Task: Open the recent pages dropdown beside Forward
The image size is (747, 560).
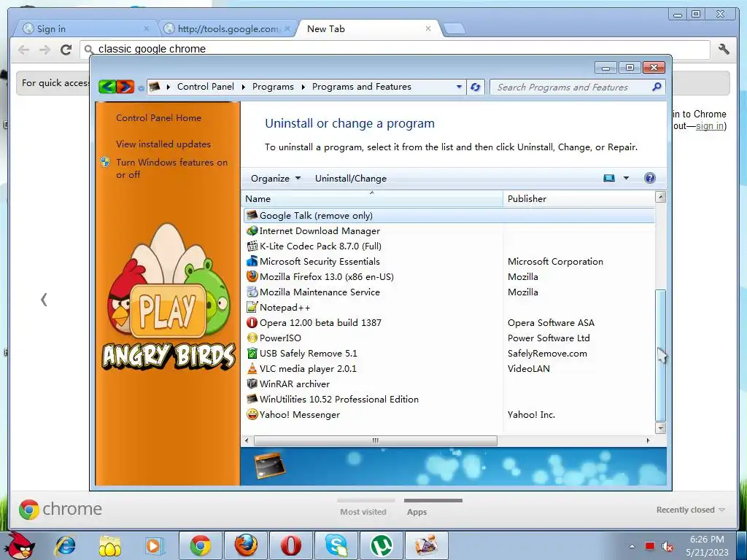Action: [141, 88]
